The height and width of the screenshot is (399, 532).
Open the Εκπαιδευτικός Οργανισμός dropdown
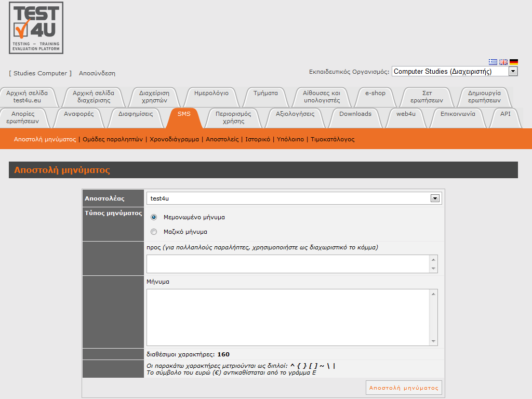click(x=455, y=71)
